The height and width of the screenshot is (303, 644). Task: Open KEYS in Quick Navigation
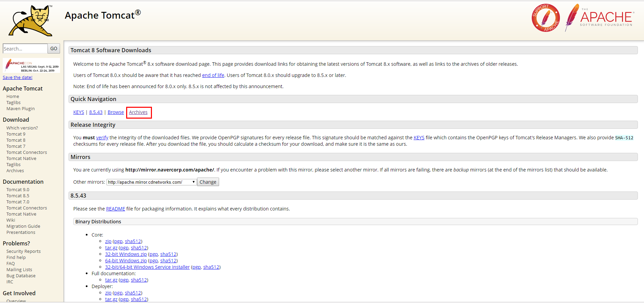coord(79,112)
